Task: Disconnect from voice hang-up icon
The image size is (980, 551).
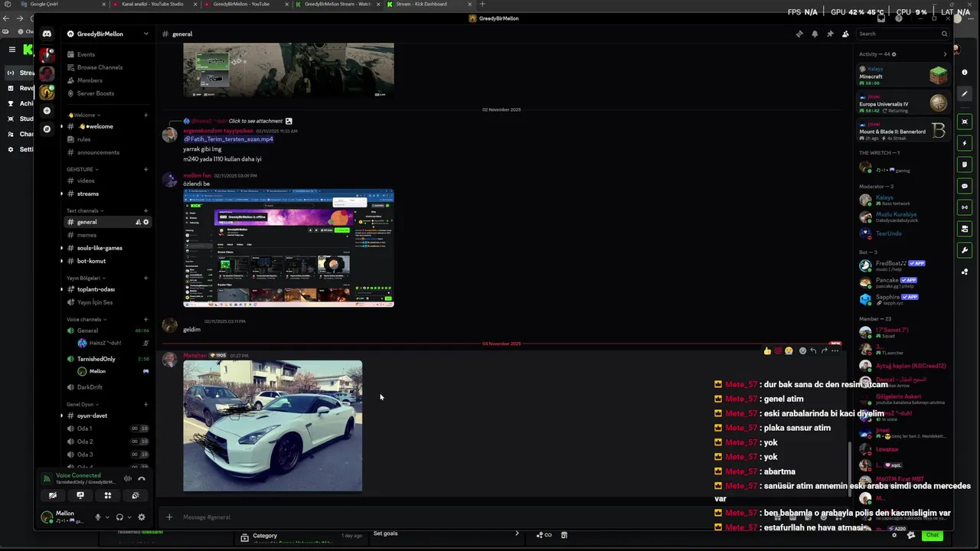Action: tap(142, 479)
